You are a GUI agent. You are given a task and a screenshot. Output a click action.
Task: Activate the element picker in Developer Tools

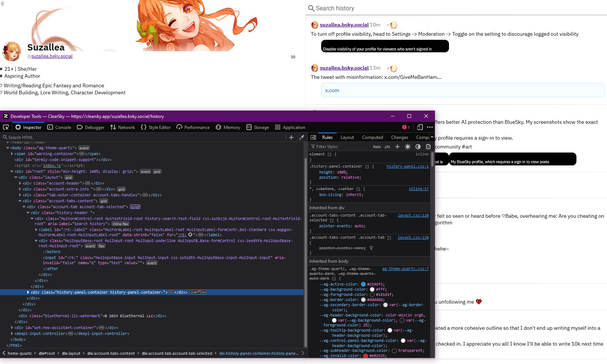click(x=6, y=127)
